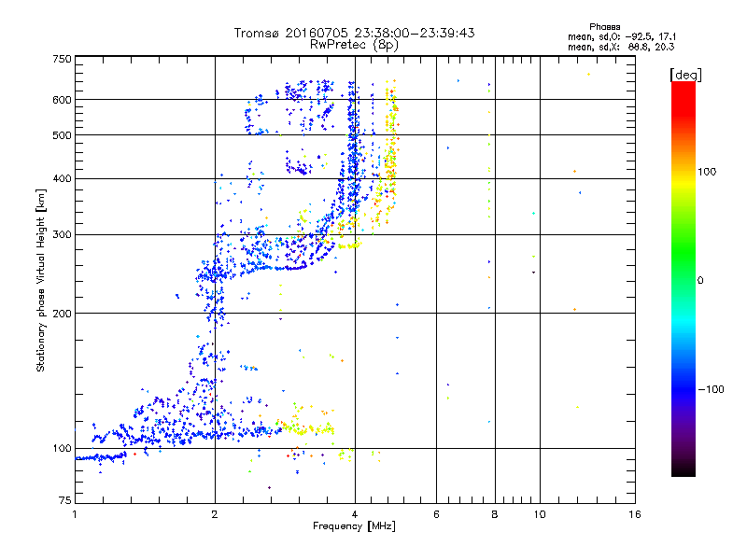Click the x-axis tick label '2'
Screen dimensions: 747x560
click(215, 514)
